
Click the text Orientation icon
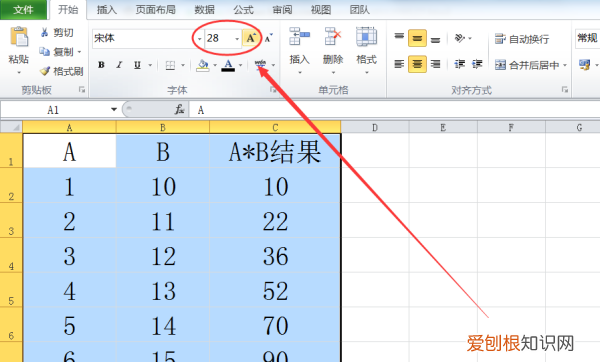tap(460, 38)
